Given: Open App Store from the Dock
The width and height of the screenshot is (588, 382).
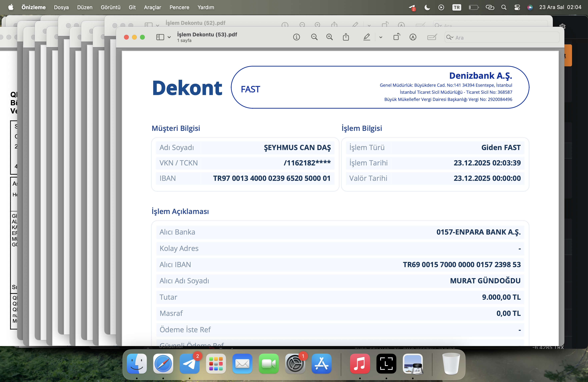Looking at the screenshot, I should click(322, 363).
